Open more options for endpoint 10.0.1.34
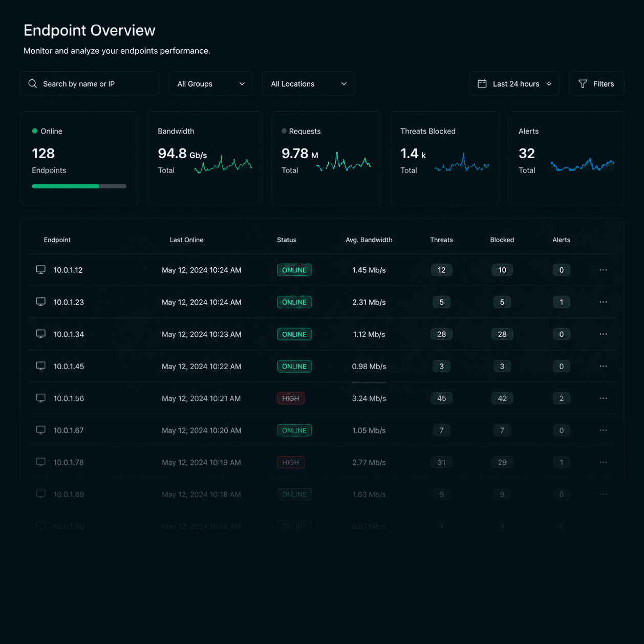 [604, 334]
